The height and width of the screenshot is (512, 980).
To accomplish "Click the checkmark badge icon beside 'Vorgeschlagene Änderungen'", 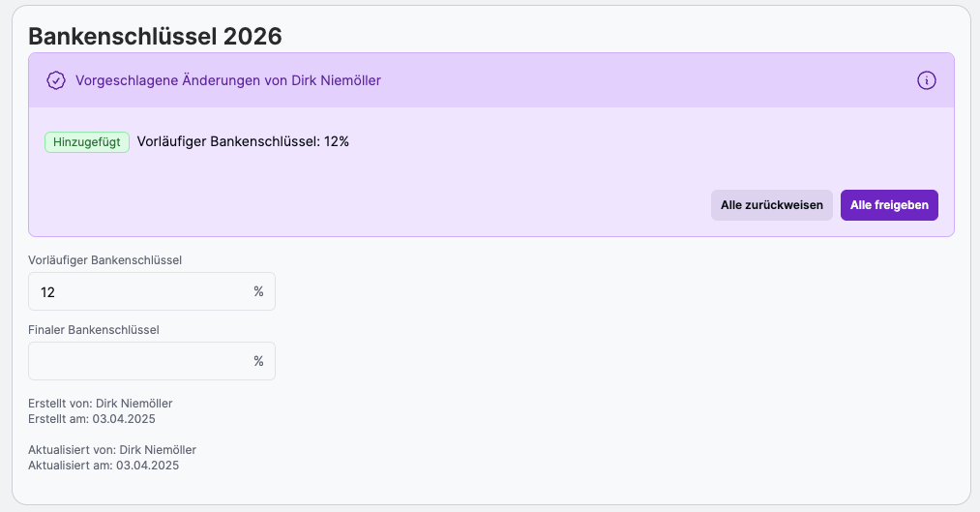I will pos(56,80).
